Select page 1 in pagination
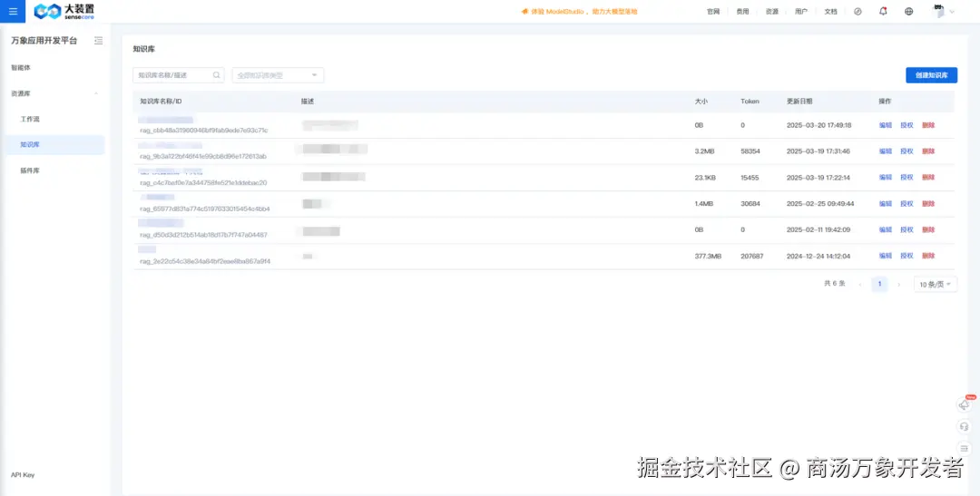Screen dimensions: 980x496 [879, 284]
